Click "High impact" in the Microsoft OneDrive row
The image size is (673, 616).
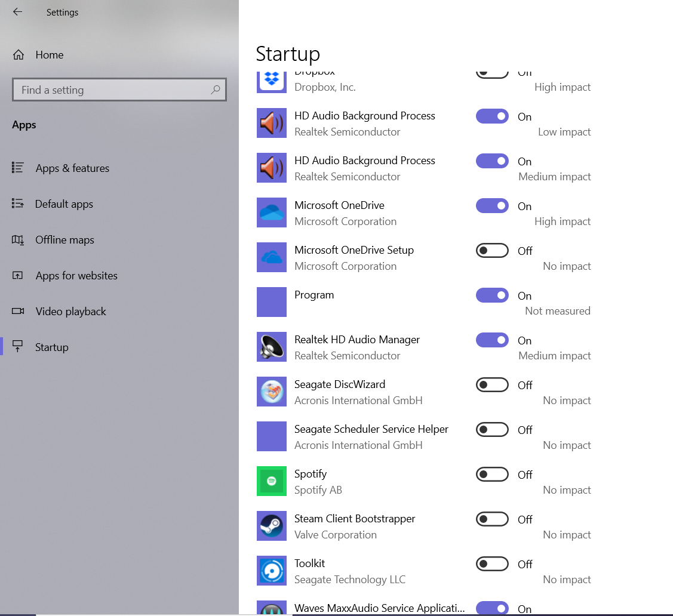(563, 221)
